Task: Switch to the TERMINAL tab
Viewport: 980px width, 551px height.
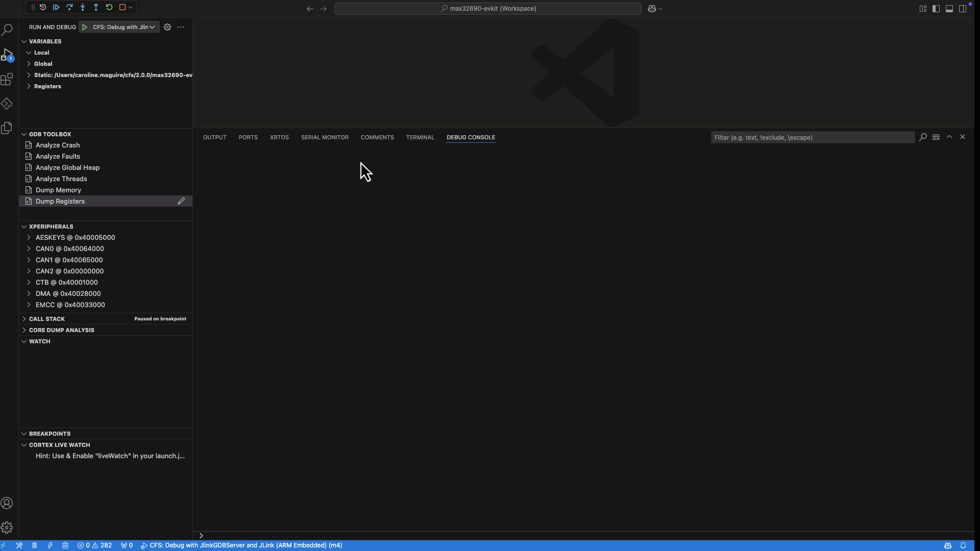Action: point(420,137)
